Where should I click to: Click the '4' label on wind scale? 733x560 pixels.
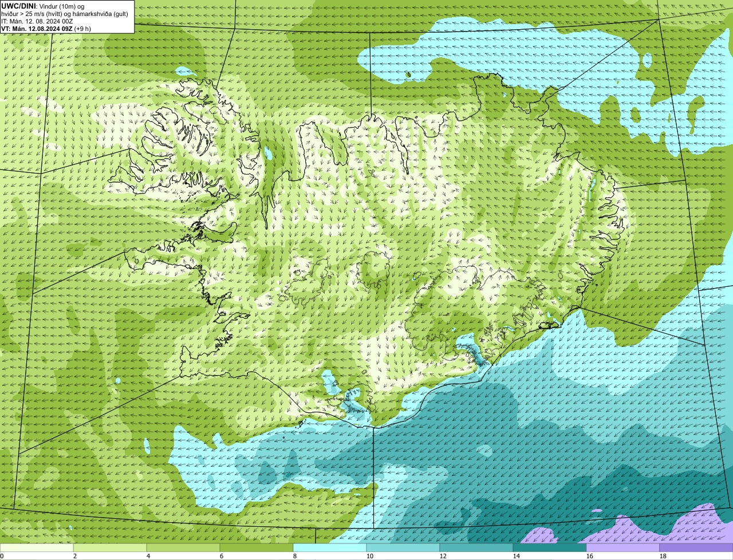(148, 556)
